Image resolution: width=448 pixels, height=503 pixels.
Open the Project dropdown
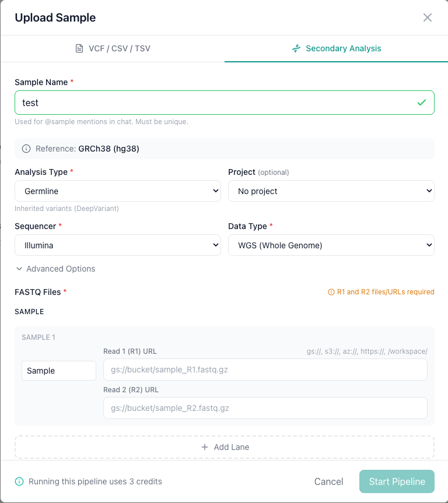click(x=331, y=191)
